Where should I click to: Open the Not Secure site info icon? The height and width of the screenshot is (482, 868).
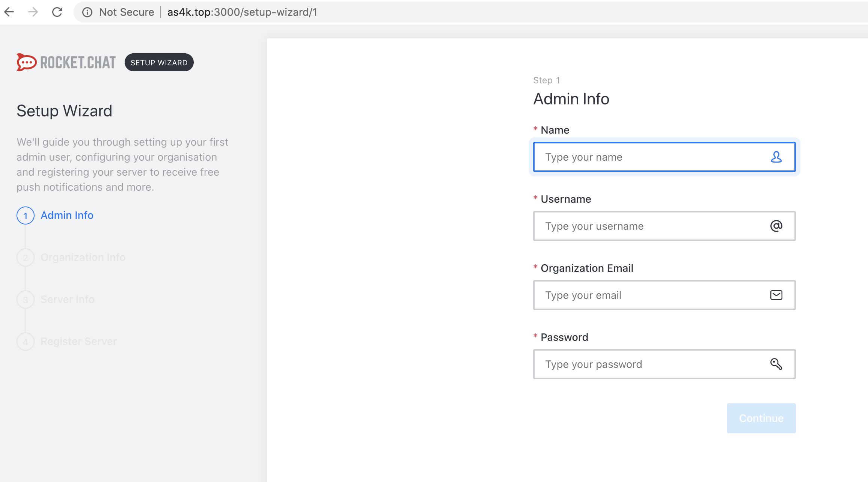coord(87,12)
